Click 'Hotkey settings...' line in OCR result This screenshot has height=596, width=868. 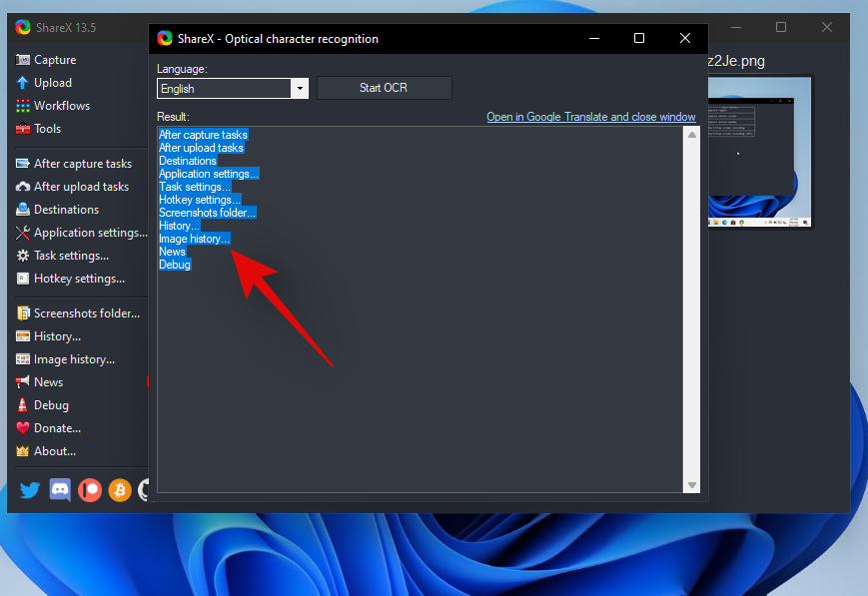click(x=200, y=200)
